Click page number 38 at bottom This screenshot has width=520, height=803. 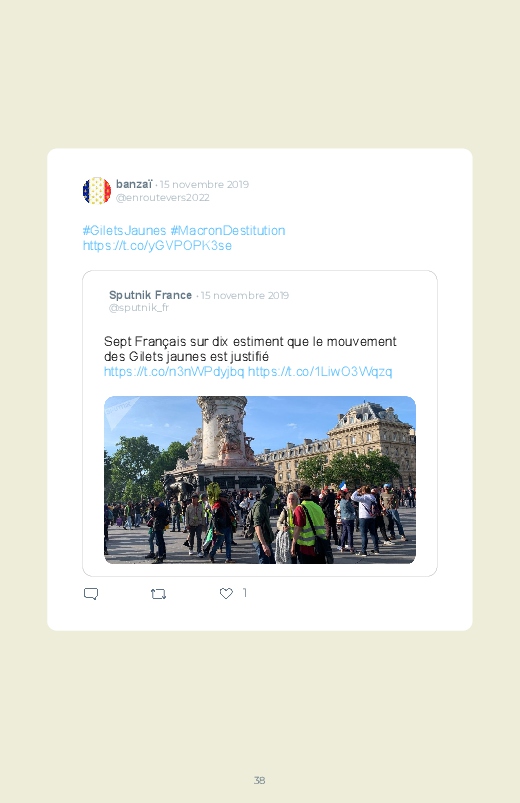[x=260, y=780]
